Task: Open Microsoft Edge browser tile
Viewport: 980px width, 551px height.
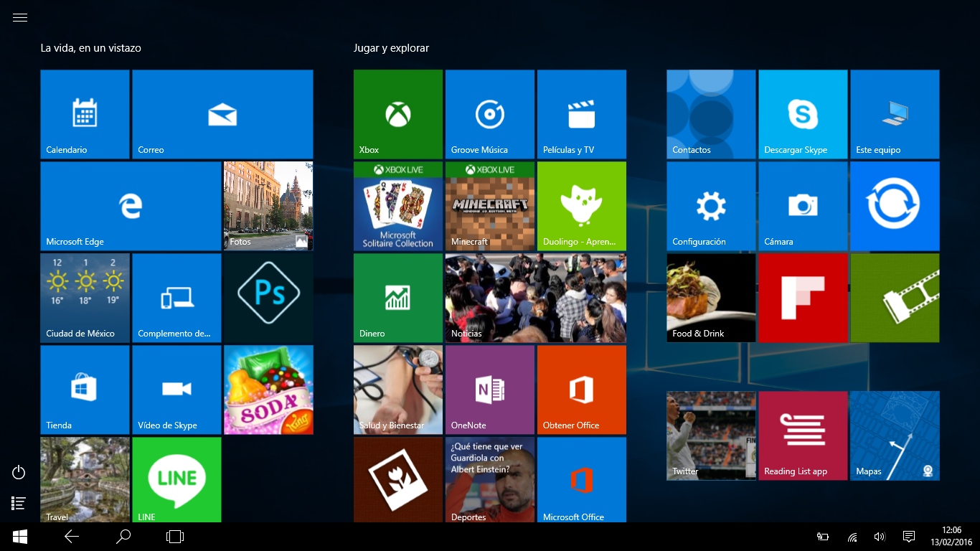Action: coord(131,206)
